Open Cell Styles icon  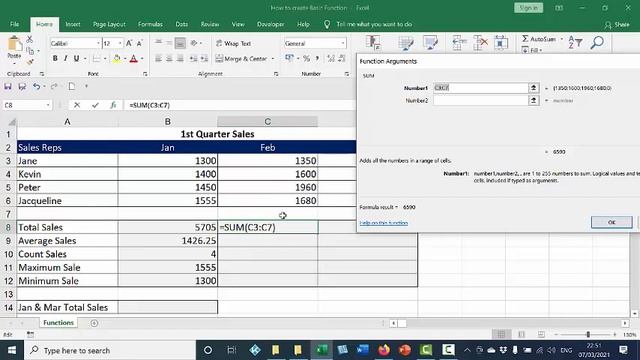430,42
